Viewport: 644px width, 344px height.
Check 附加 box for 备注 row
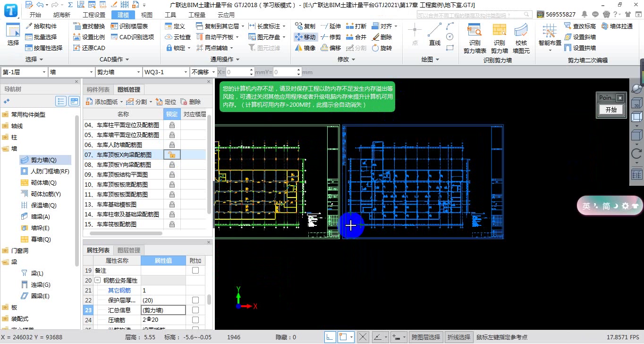pyautogui.click(x=195, y=270)
